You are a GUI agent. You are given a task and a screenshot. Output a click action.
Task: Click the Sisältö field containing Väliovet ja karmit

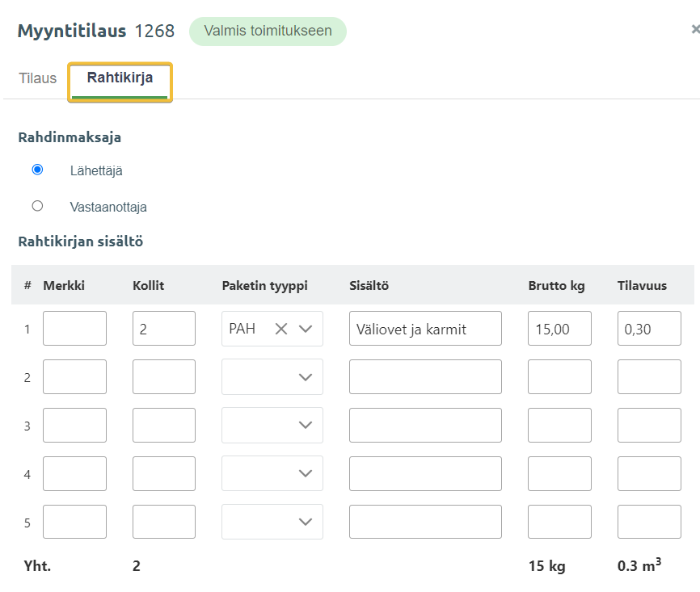coord(425,329)
